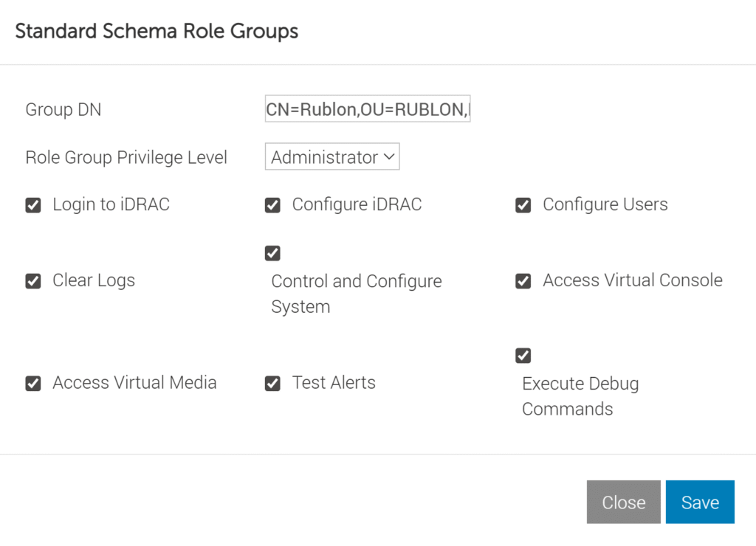This screenshot has height=546, width=756.
Task: Toggle the Clear Logs checkbox
Action: point(32,281)
